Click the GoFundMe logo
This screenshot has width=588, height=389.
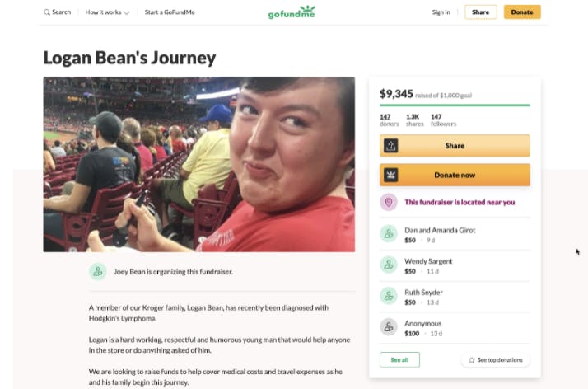pyautogui.click(x=292, y=12)
